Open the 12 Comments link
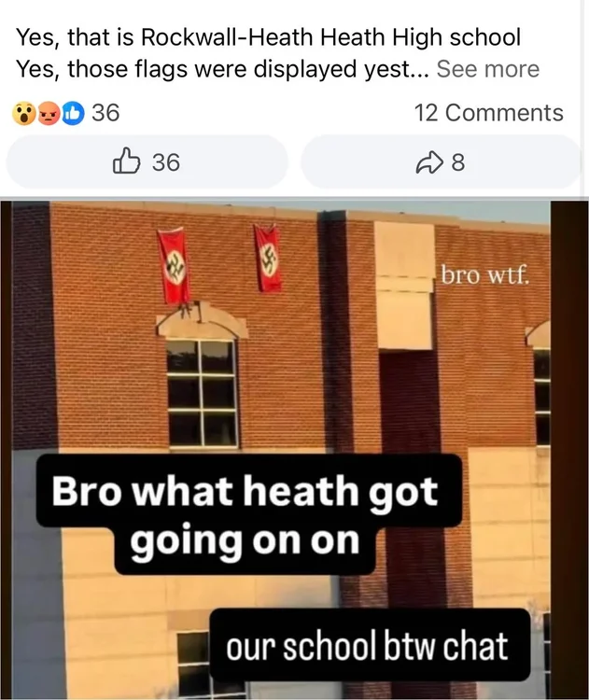Screen dimensions: 589x700 (x=488, y=113)
